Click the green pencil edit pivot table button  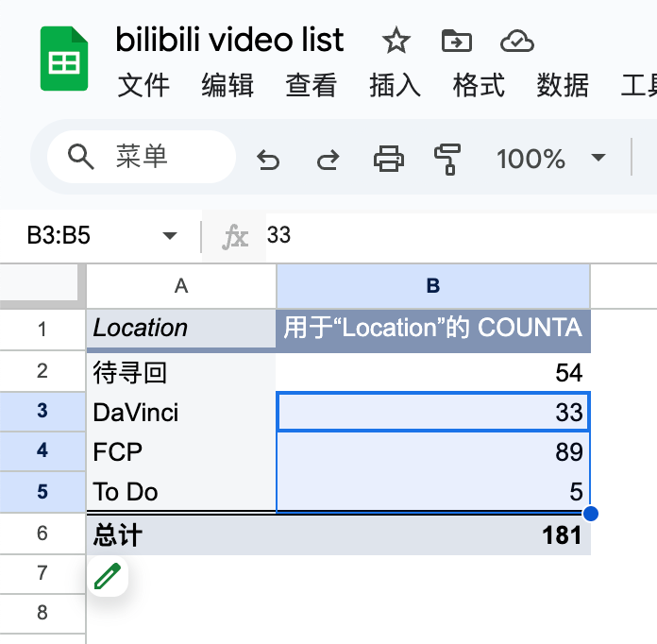coord(109,575)
